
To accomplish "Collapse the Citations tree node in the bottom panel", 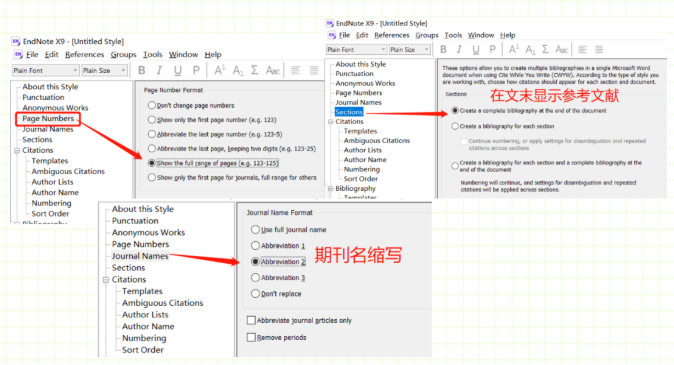I will tap(106, 279).
